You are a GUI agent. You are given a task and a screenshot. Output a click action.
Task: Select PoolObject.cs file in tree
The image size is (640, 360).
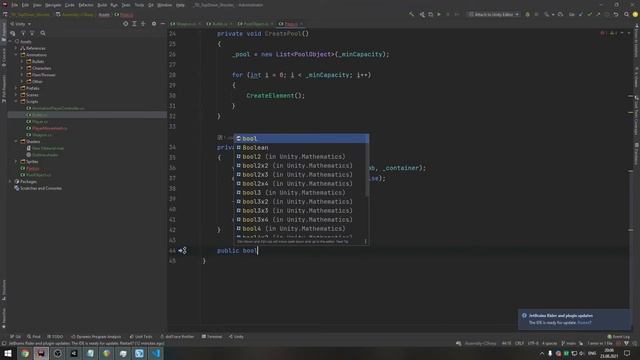(x=36, y=175)
